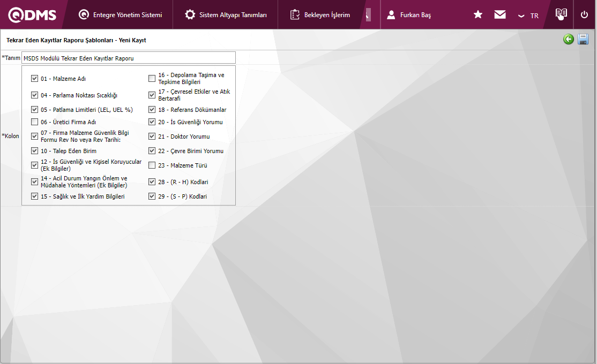
Task: Open Entegre Yönetim Sistemi menu
Action: 121,15
